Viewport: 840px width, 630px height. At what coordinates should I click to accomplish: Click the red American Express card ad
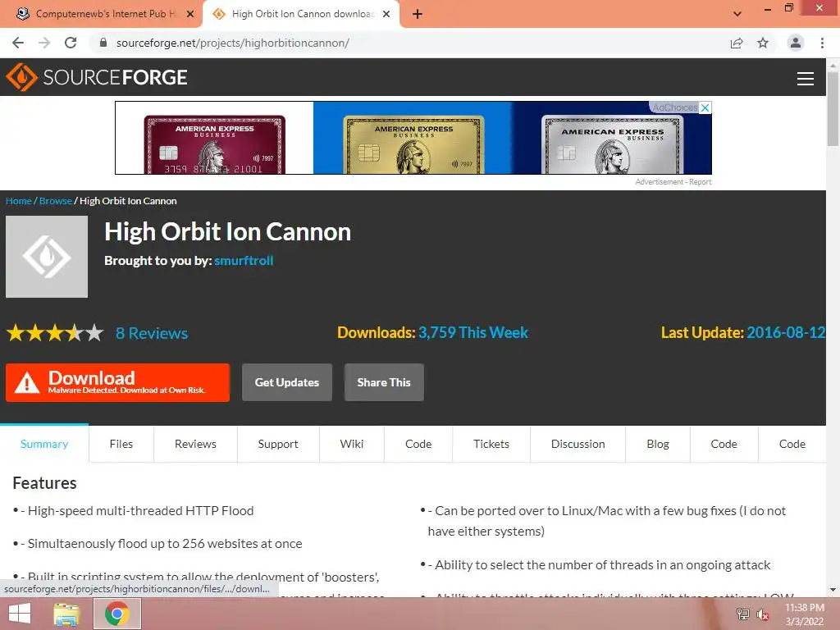pos(214,144)
